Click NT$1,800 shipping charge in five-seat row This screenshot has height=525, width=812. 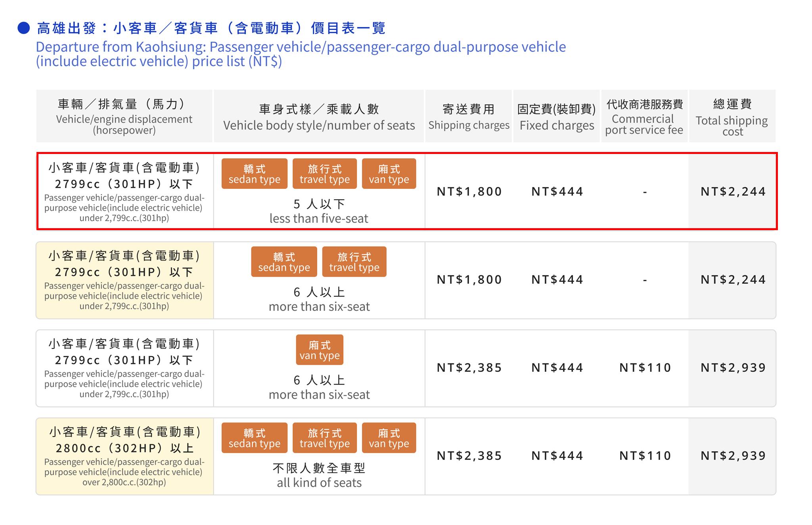click(469, 192)
